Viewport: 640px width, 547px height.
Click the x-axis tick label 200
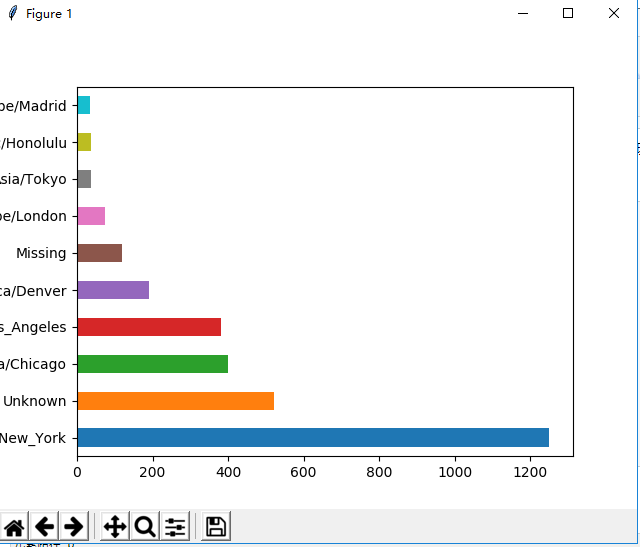coord(152,472)
